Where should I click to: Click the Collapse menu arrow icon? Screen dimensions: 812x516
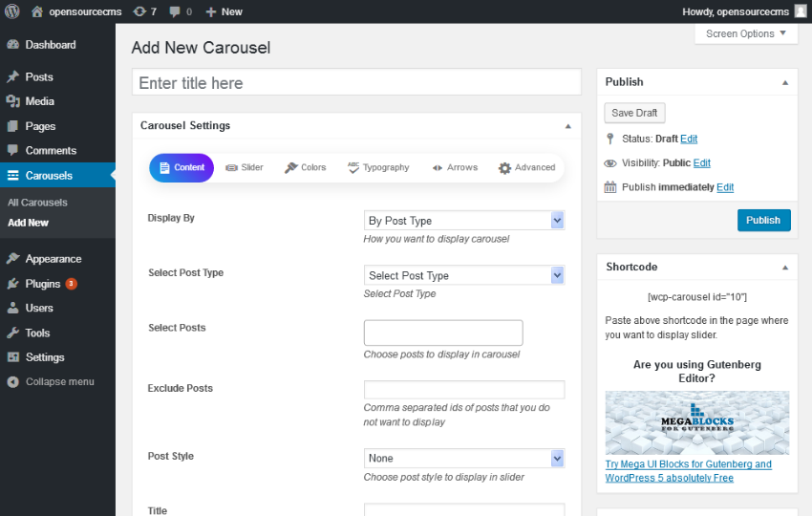pyautogui.click(x=13, y=382)
